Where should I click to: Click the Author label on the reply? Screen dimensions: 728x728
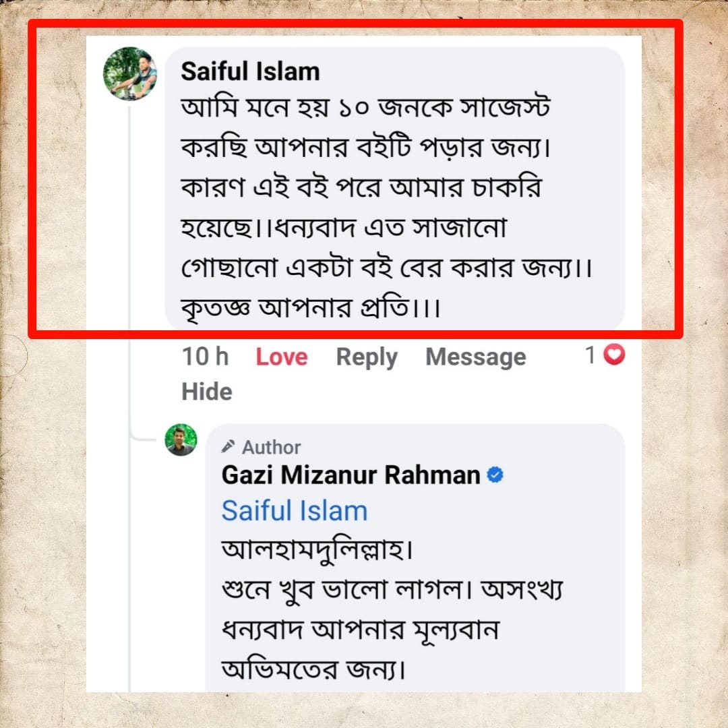271,447
